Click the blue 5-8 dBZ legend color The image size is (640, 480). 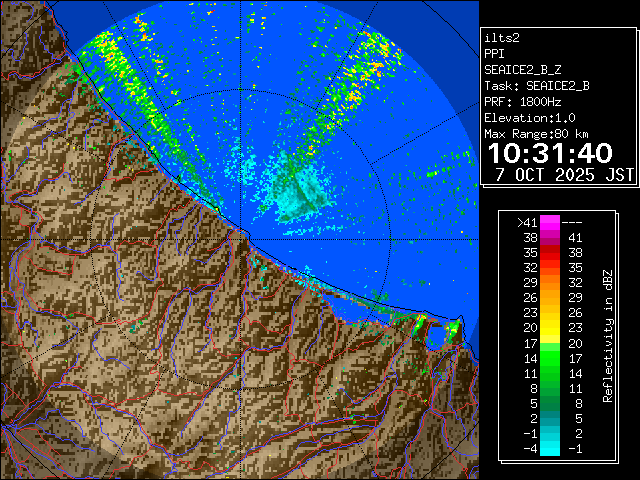coord(550,403)
